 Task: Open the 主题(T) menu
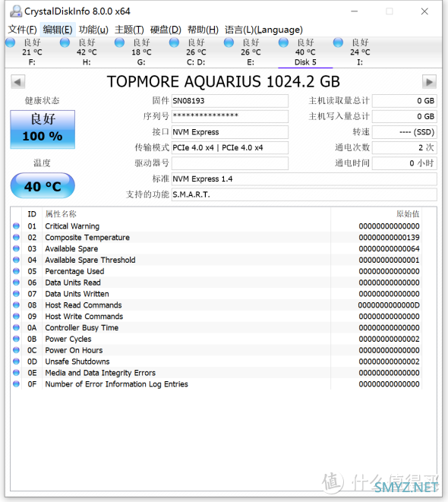pos(129,30)
